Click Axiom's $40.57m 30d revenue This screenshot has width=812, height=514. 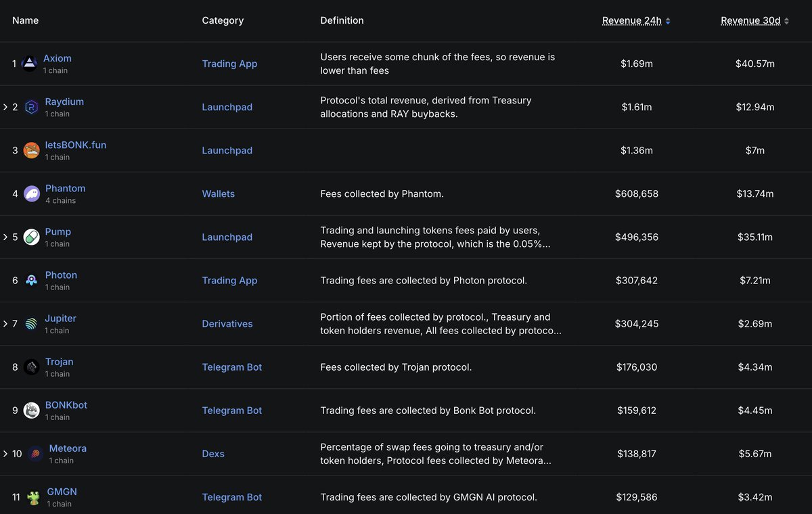tap(755, 64)
